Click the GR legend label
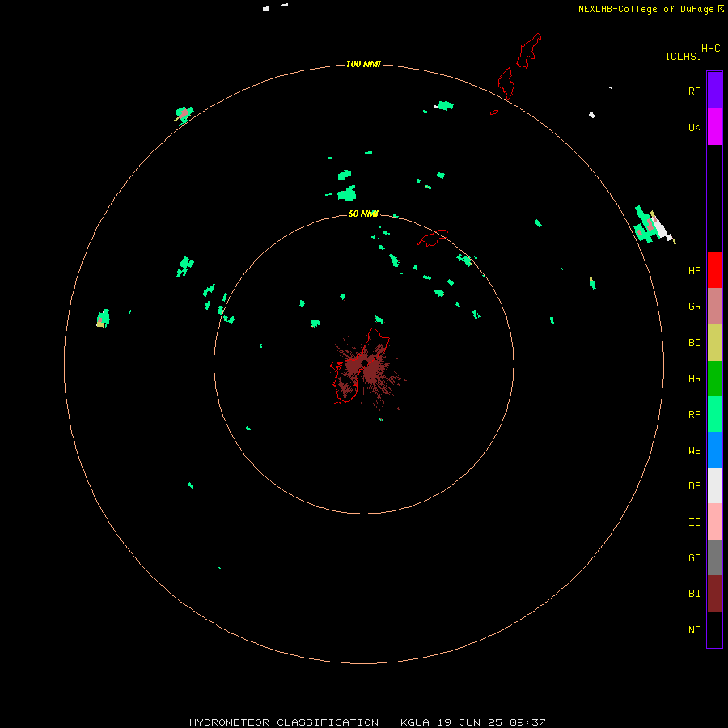 [694, 307]
